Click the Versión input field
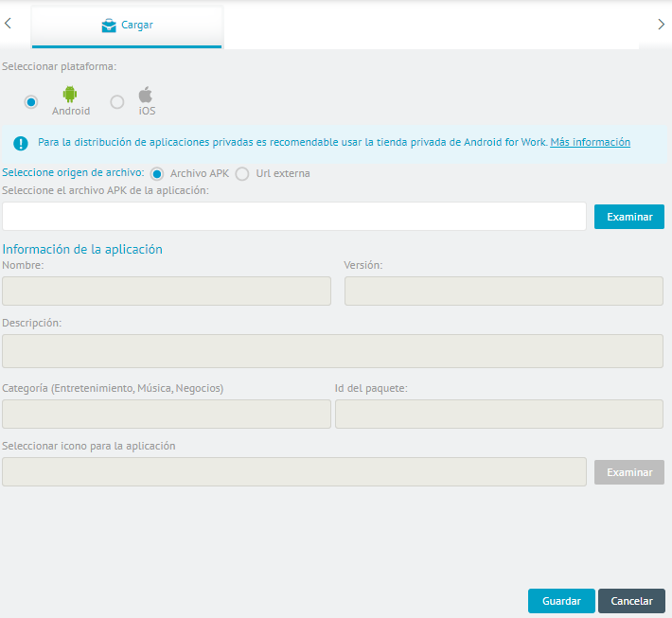This screenshot has width=672, height=618. [504, 291]
